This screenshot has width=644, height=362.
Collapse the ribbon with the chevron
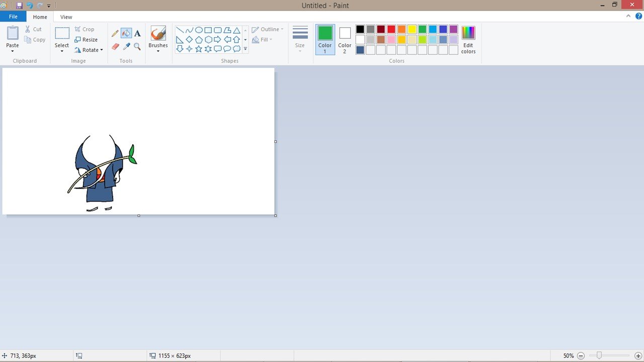click(628, 16)
